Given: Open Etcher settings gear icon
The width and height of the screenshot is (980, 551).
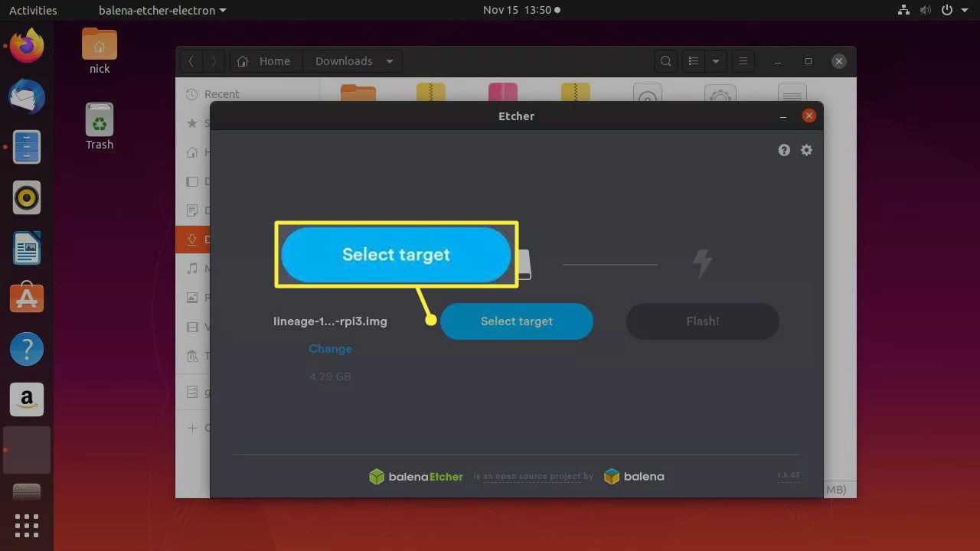Looking at the screenshot, I should click(x=806, y=150).
